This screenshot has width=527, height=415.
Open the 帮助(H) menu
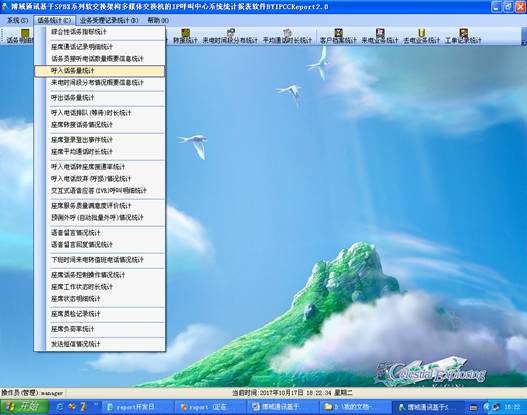click(x=158, y=20)
